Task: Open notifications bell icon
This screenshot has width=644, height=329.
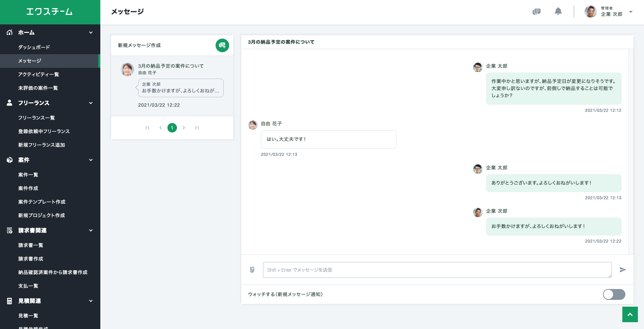Action: pos(558,12)
